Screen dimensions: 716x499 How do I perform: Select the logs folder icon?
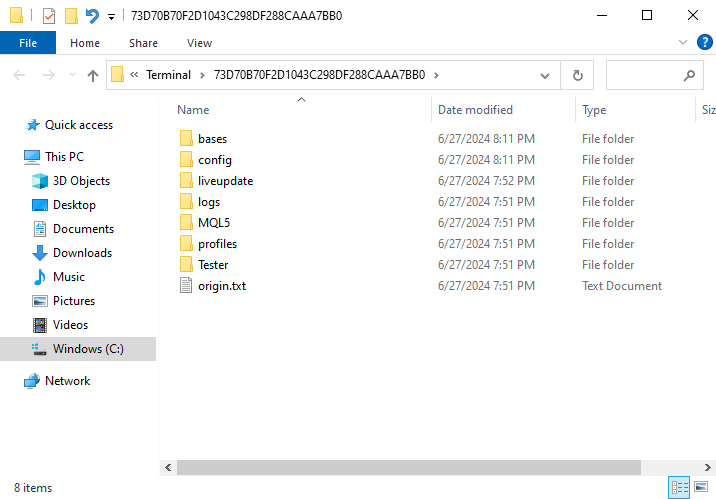(186, 201)
